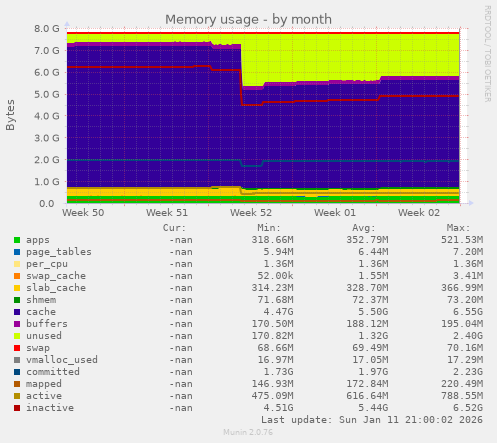Select the 'vmalloc_used' legend label
The height and width of the screenshot is (443, 497).
click(62, 360)
